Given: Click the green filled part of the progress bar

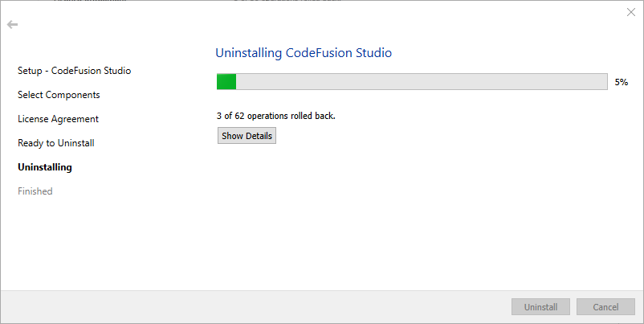Looking at the screenshot, I should click(x=226, y=81).
